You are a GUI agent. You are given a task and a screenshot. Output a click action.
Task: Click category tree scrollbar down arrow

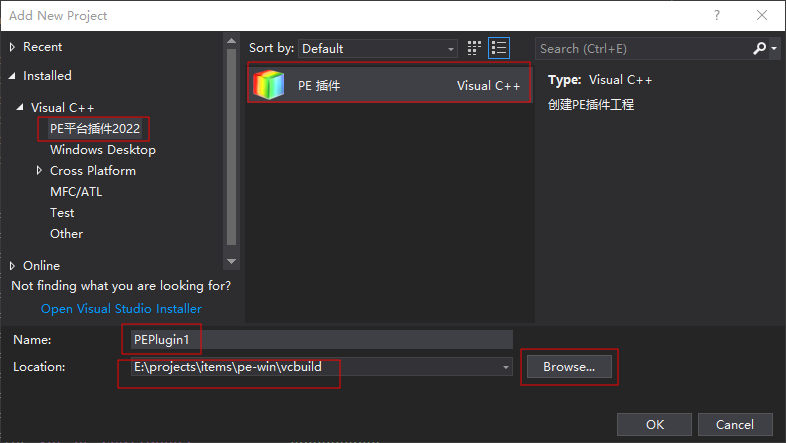point(231,261)
